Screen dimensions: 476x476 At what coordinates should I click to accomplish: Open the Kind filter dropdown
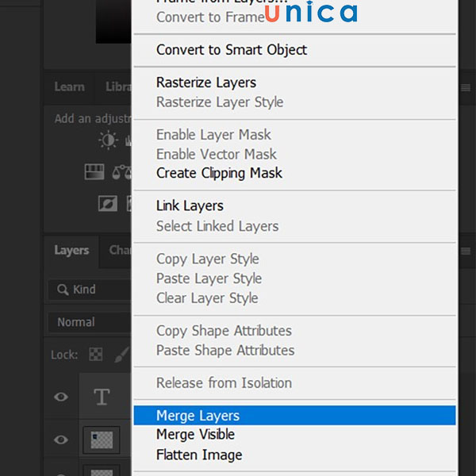(90, 290)
